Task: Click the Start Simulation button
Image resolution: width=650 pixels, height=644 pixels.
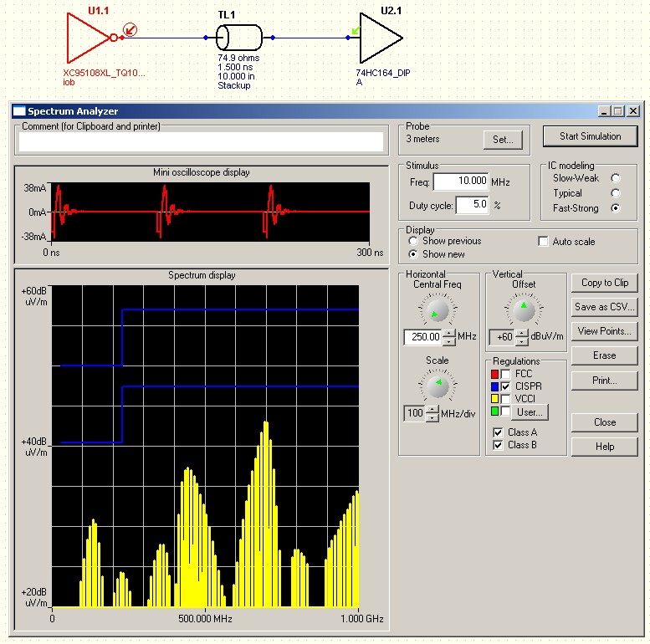Action: pyautogui.click(x=591, y=136)
